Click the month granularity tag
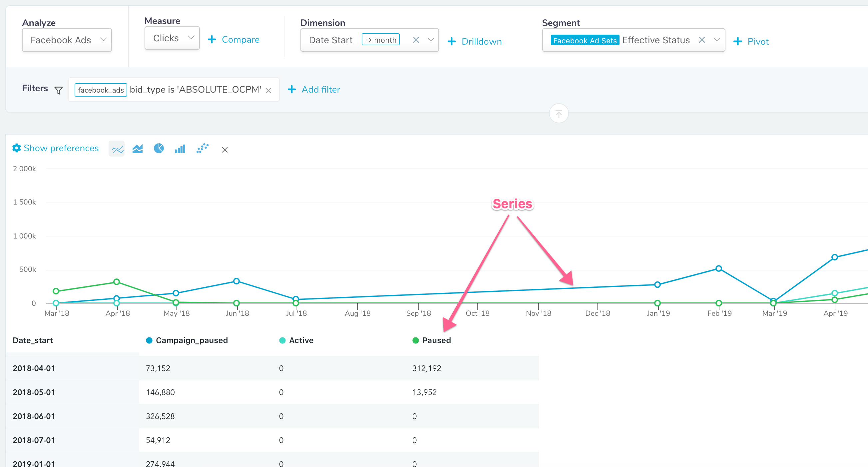The width and height of the screenshot is (868, 467). (x=381, y=40)
